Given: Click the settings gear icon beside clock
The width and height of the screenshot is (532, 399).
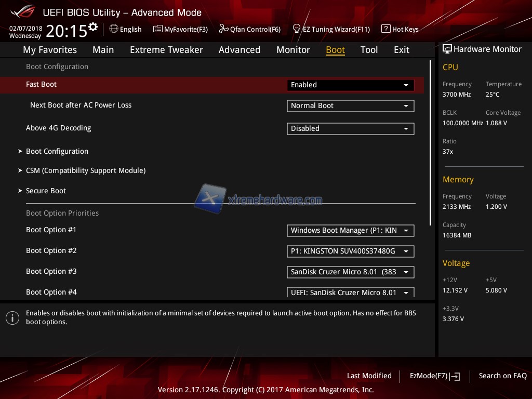Looking at the screenshot, I should pos(93,26).
